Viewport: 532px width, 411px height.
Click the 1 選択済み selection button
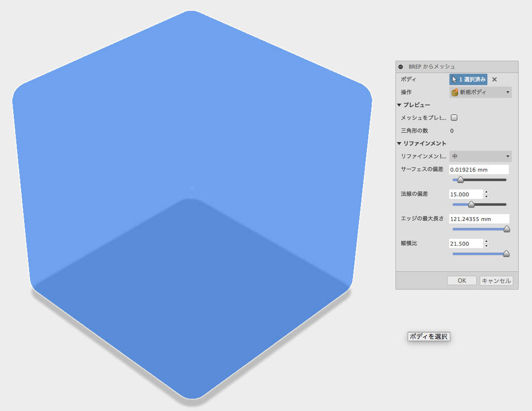pyautogui.click(x=467, y=79)
